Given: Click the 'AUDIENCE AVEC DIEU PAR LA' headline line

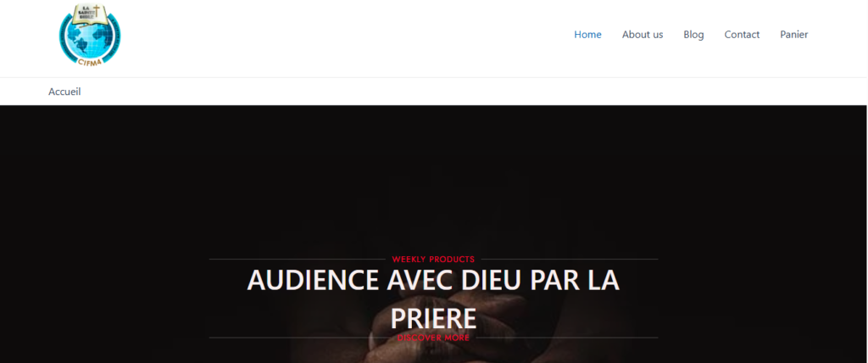Looking at the screenshot, I should (433, 280).
